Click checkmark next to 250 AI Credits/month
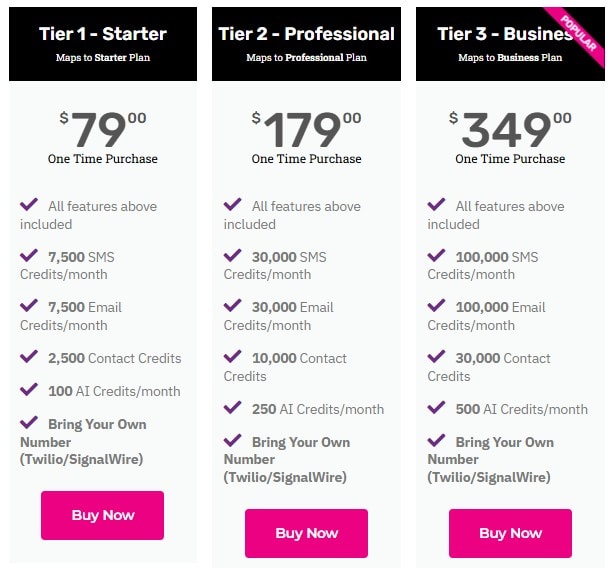The image size is (613, 568). click(x=234, y=408)
